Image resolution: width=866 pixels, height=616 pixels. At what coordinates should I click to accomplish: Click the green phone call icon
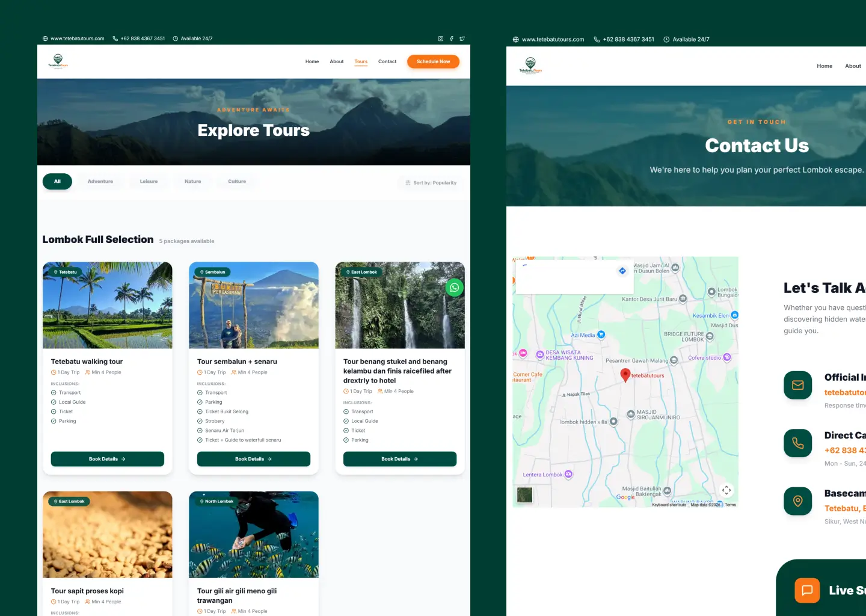pyautogui.click(x=798, y=443)
